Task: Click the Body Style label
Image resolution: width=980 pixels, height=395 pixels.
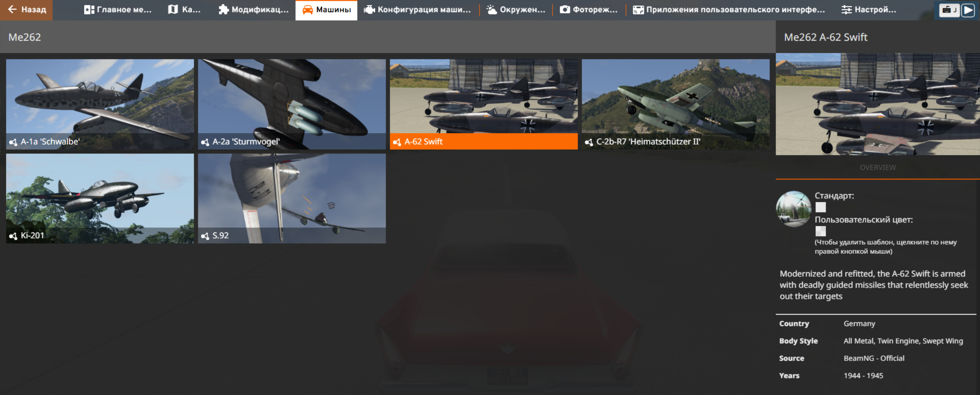Action: click(799, 341)
